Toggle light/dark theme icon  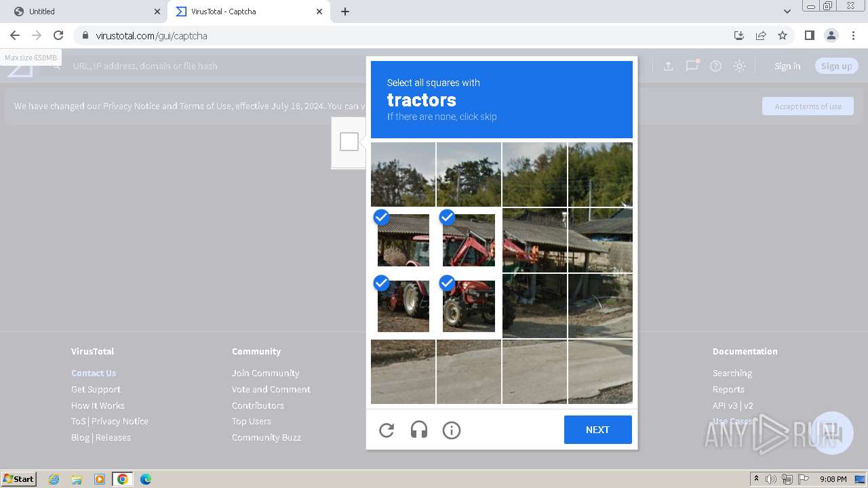(x=739, y=66)
